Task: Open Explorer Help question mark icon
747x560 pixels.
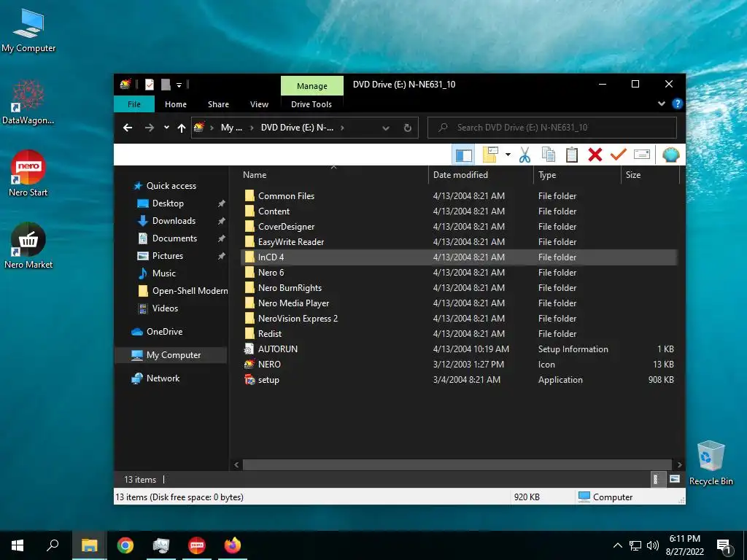Action: [x=677, y=104]
